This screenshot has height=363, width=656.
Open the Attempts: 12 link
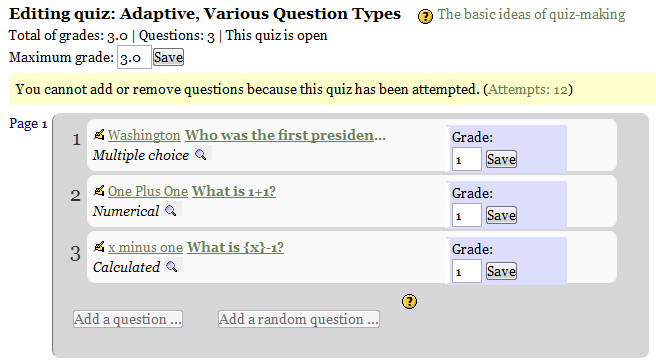point(528,89)
